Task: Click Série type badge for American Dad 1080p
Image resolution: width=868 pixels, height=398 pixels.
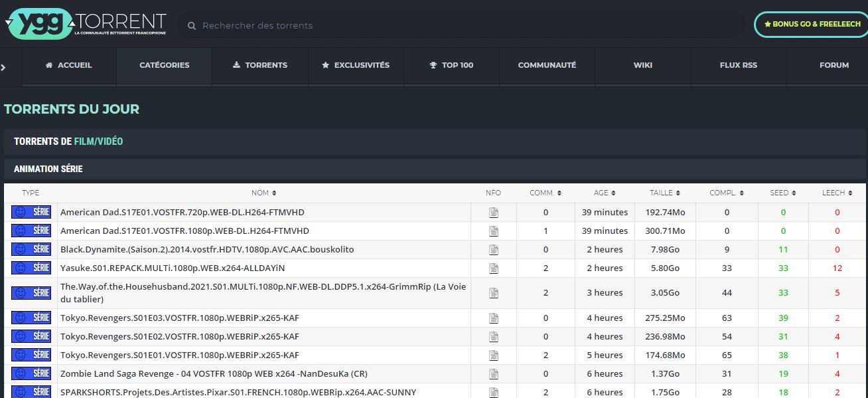Action: (31, 231)
